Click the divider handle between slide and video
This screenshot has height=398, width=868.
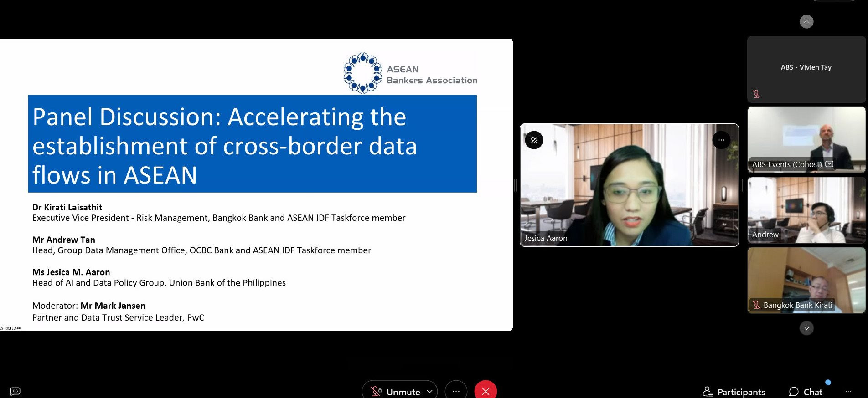tap(516, 185)
